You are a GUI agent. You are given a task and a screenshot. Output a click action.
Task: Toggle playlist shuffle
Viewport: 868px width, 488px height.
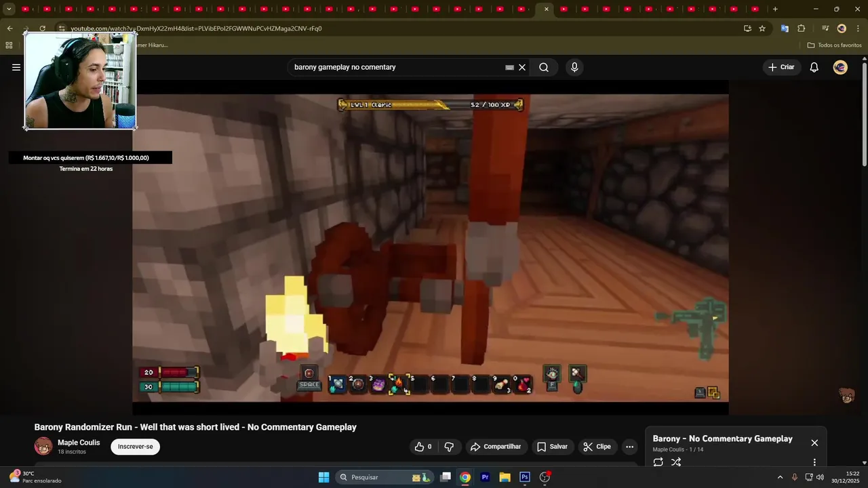pyautogui.click(x=676, y=462)
